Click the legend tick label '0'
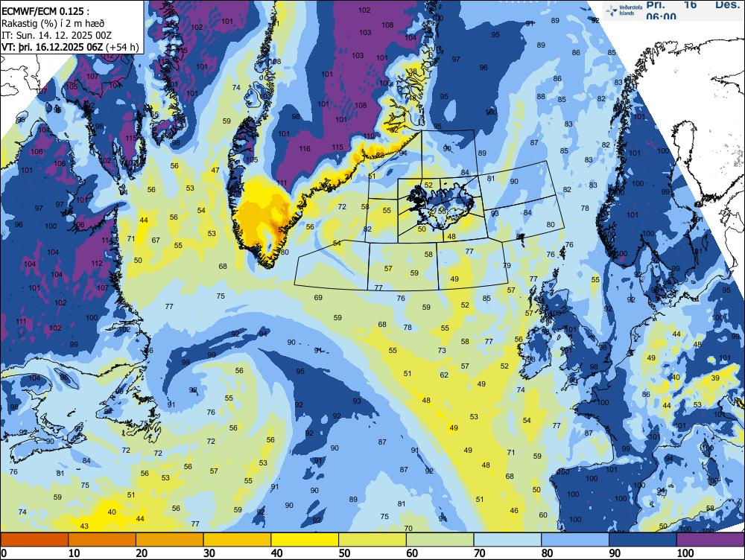This screenshot has width=745, height=560. point(4,553)
